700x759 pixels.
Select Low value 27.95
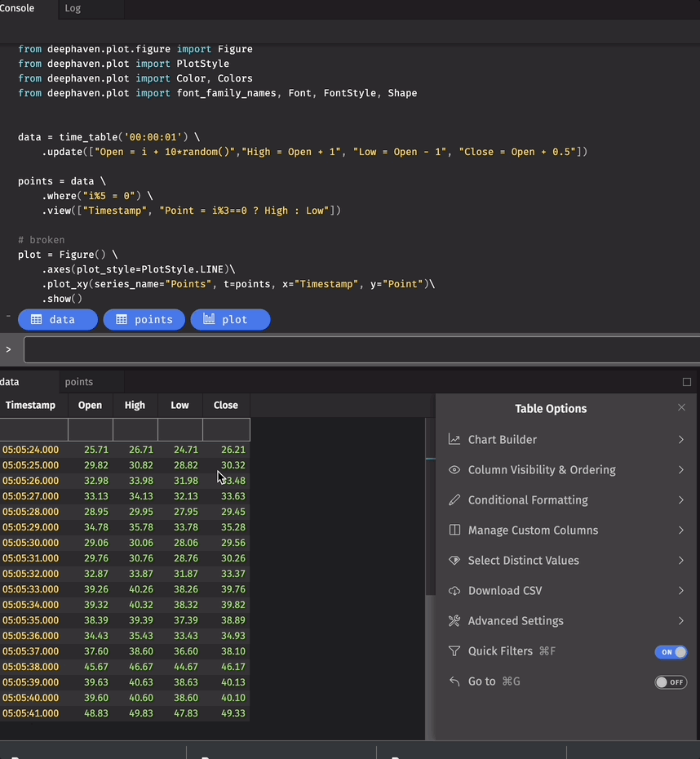(x=180, y=512)
